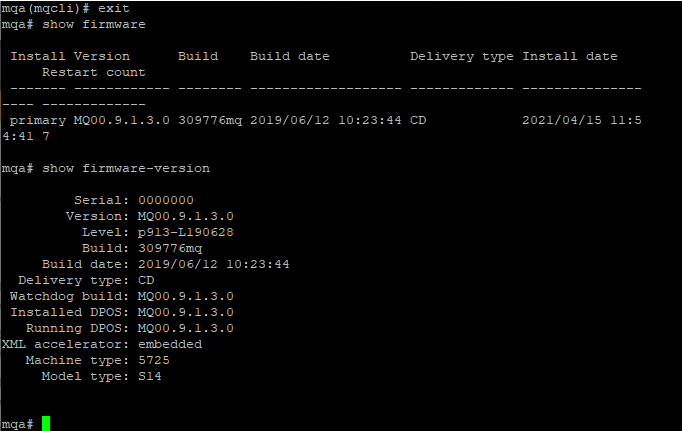Click the 'Install date' column header
682x431 pixels.
tap(570, 57)
